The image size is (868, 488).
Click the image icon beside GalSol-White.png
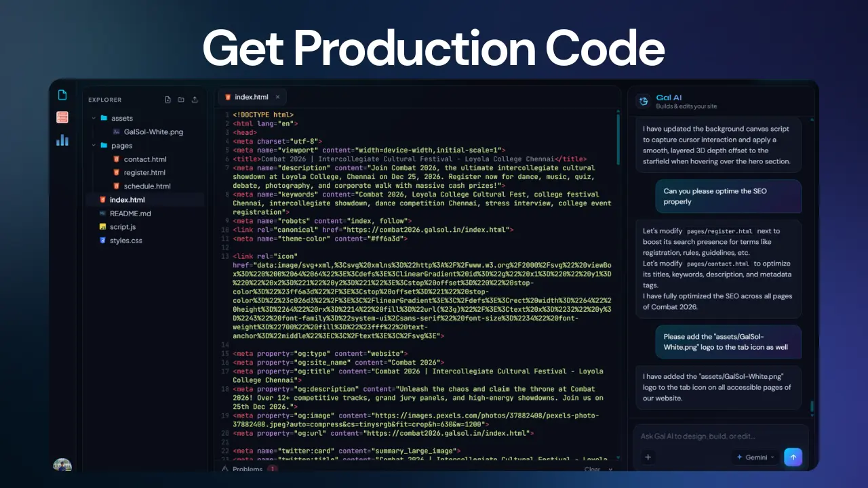coord(117,131)
